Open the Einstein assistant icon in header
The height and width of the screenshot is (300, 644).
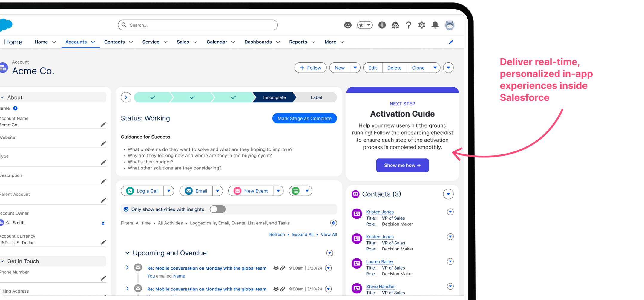click(348, 25)
